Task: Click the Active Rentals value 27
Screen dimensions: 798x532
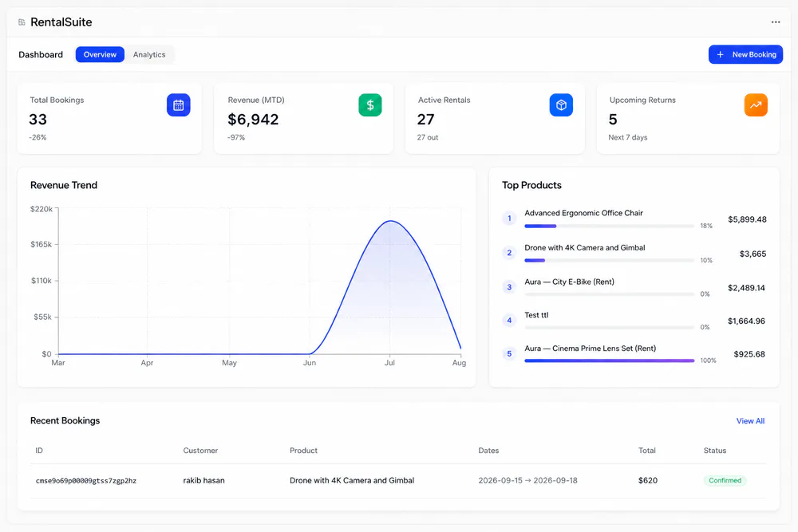Action: [425, 120]
